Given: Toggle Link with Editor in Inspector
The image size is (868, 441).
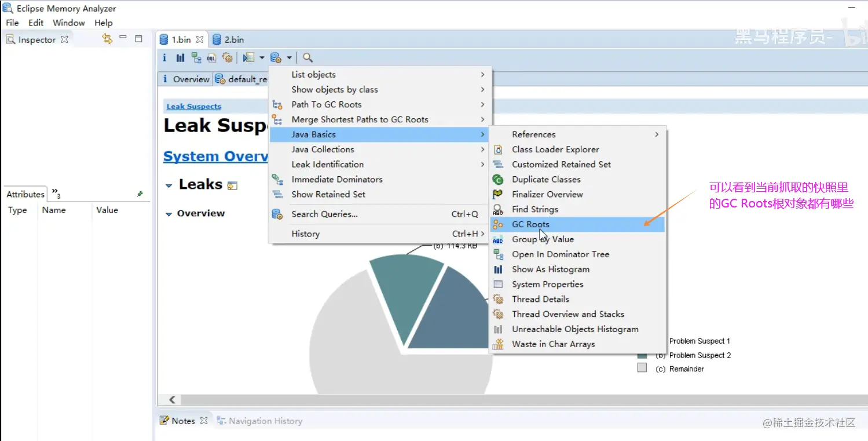Looking at the screenshot, I should coord(107,39).
